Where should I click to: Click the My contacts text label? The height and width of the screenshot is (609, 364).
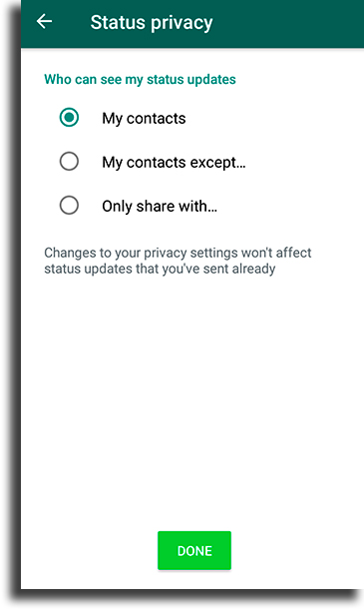pyautogui.click(x=144, y=119)
